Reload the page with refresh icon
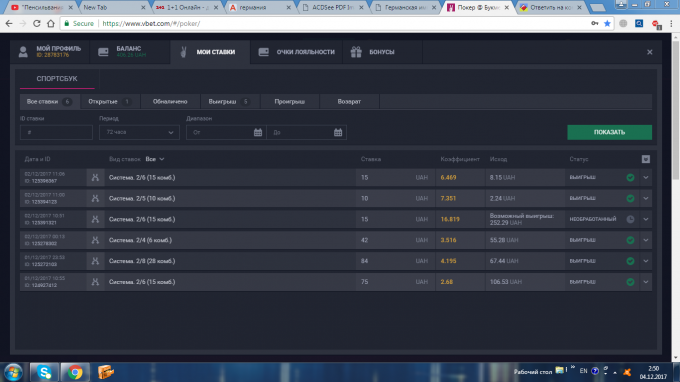 click(x=37, y=23)
